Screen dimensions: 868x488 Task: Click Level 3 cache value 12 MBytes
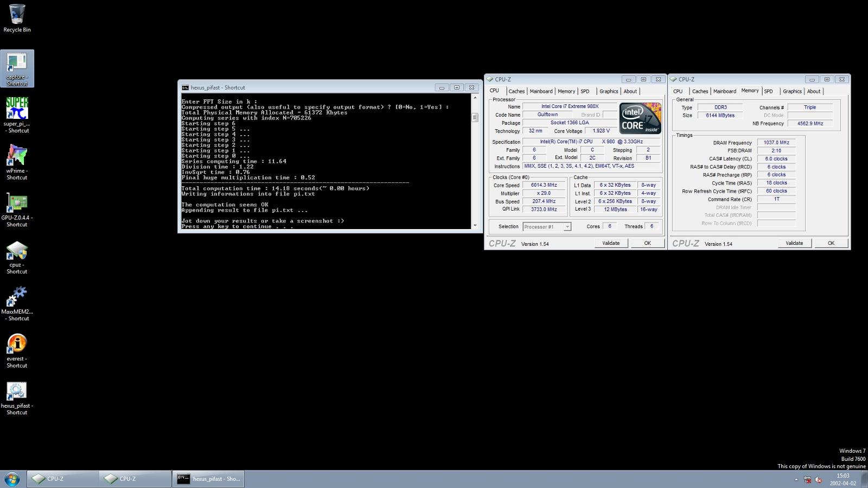(615, 209)
